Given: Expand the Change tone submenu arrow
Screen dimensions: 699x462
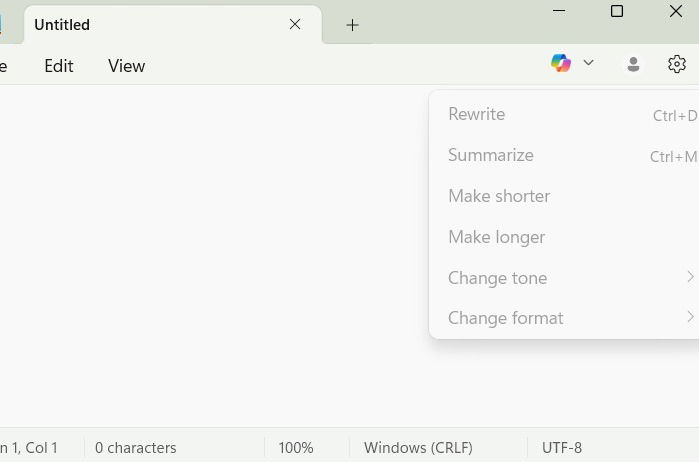Looking at the screenshot, I should coord(690,277).
